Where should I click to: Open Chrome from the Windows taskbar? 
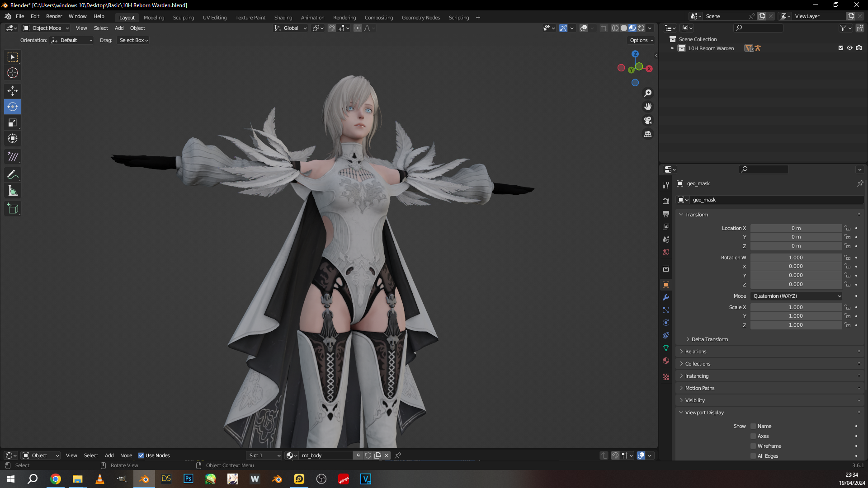[56, 479]
